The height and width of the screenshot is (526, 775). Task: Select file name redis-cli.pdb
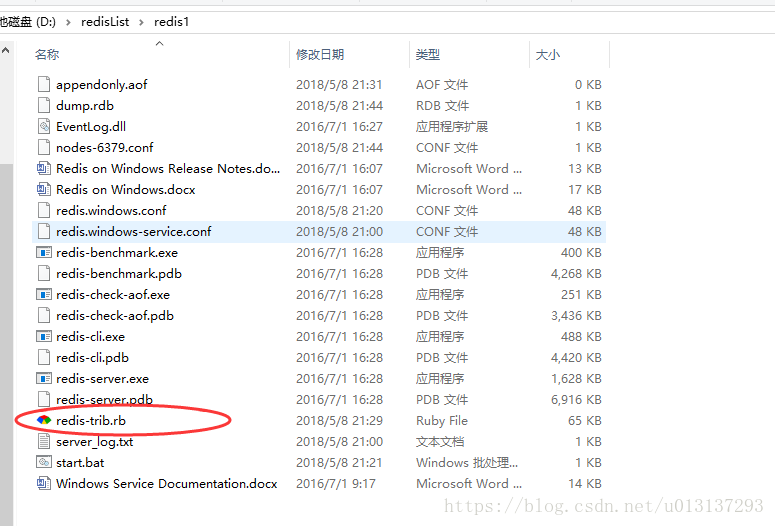click(92, 357)
